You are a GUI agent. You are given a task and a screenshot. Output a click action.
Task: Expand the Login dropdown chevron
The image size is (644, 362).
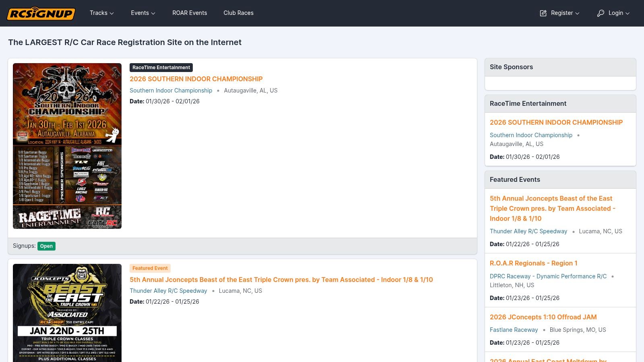(x=627, y=13)
